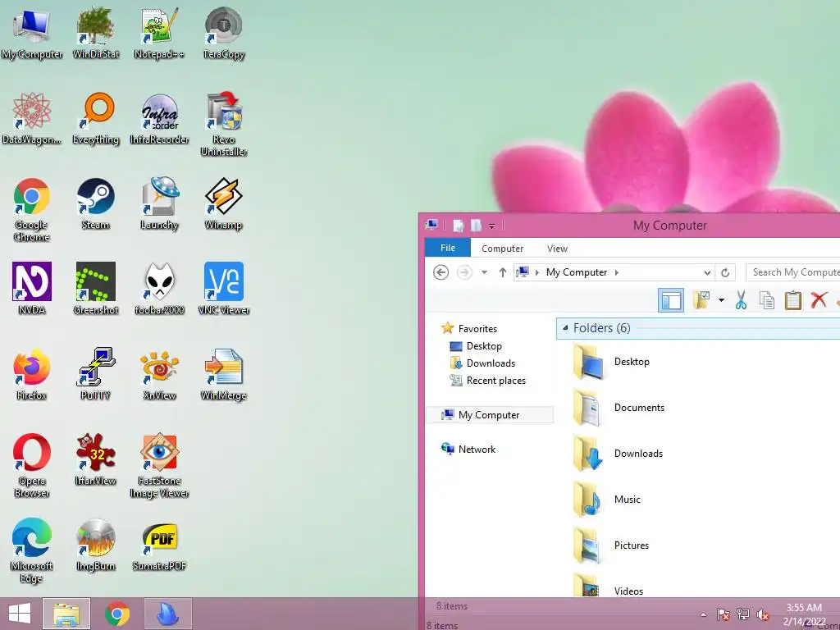The image size is (840, 630).
Task: Open the Computer ribbon tab
Action: pyautogui.click(x=503, y=249)
